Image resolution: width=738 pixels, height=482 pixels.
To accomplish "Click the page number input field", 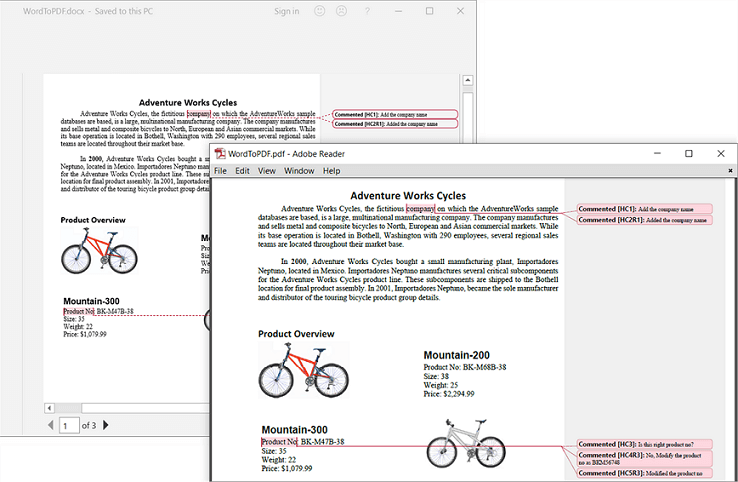I will 68,426.
